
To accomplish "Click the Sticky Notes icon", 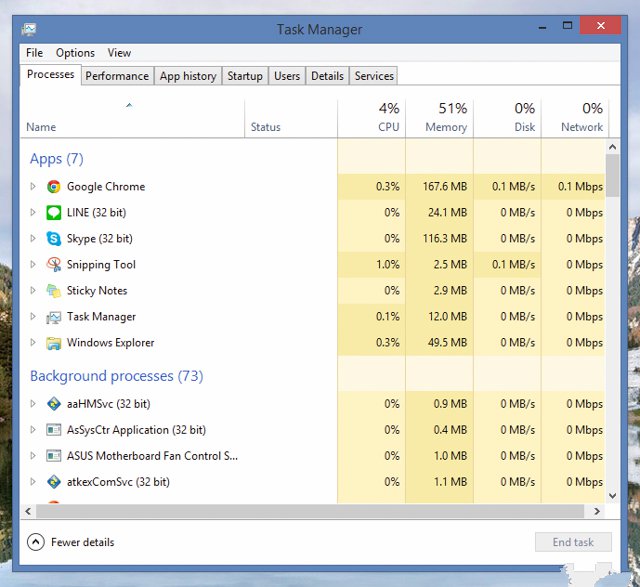I will coord(53,291).
